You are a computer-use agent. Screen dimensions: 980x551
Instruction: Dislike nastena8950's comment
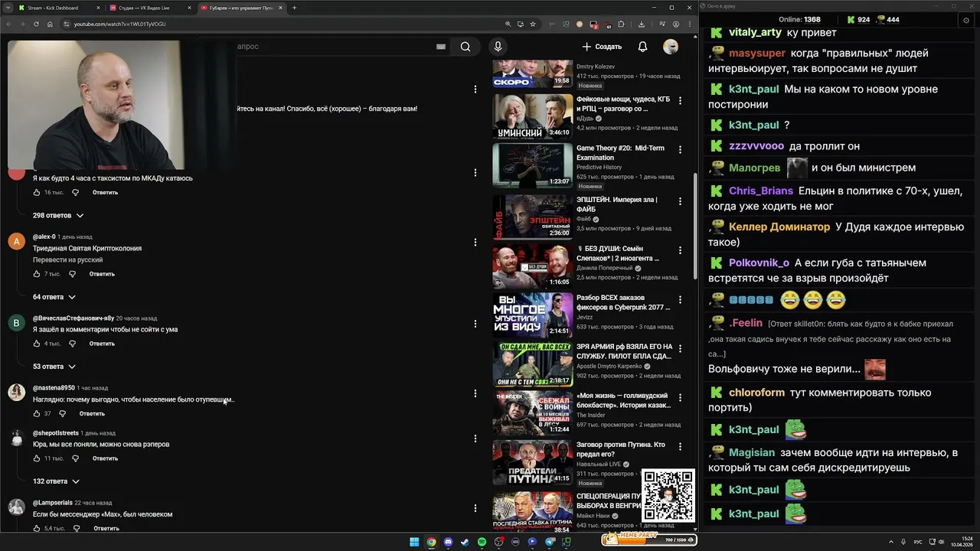(62, 413)
